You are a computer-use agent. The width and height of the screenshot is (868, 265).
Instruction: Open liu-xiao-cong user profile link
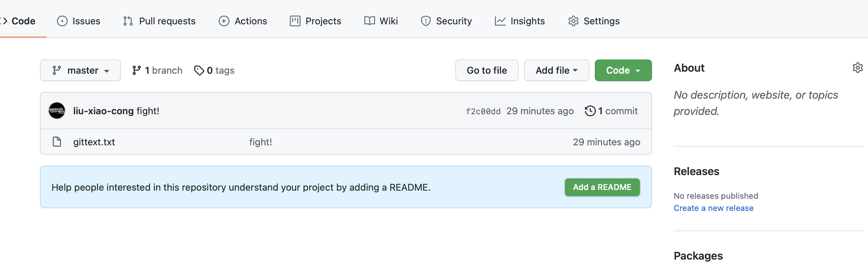point(103,111)
